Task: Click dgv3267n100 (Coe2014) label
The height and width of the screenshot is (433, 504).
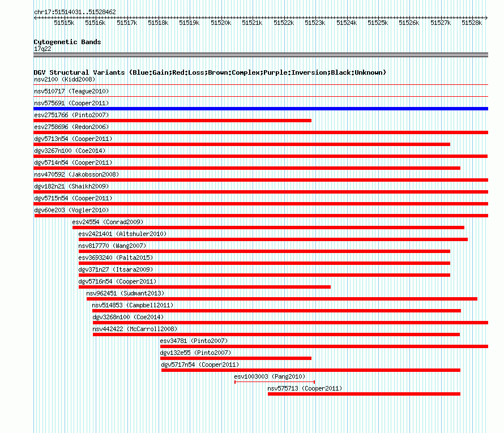Action: 70,151
